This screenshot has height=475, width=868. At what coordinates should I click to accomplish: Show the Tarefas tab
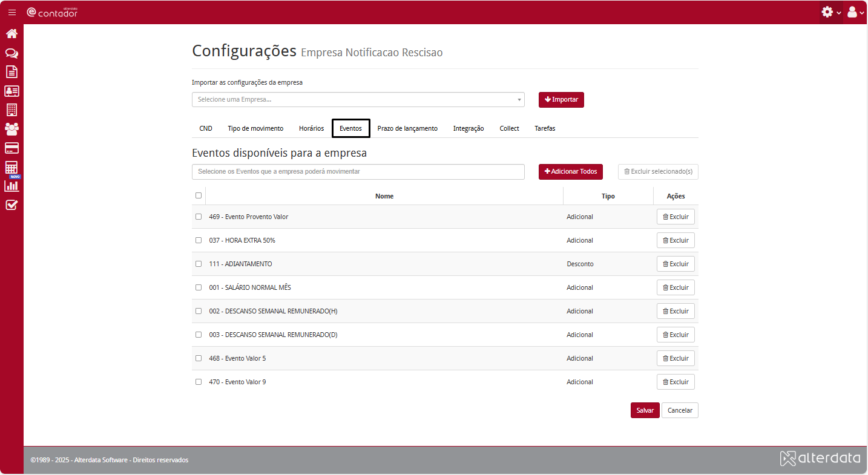tap(545, 128)
